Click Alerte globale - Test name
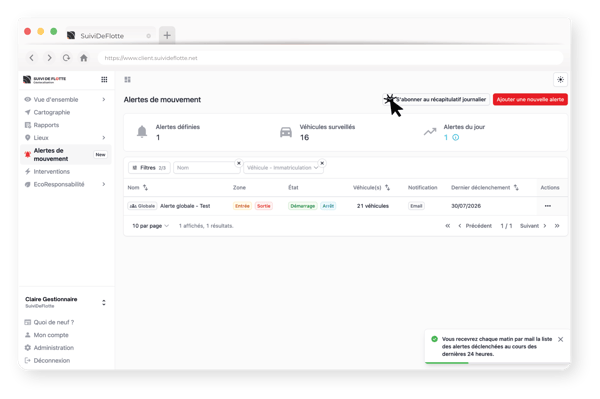 coord(185,206)
